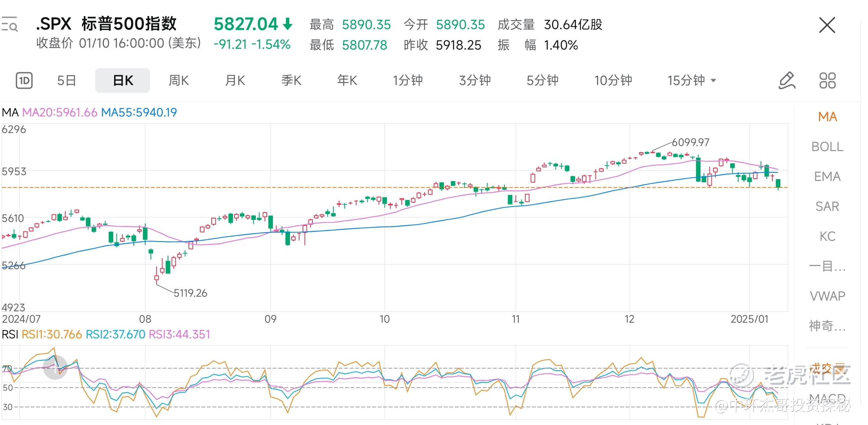
Task: Toggle the BOLL indicator overlay
Action: pyautogui.click(x=827, y=147)
